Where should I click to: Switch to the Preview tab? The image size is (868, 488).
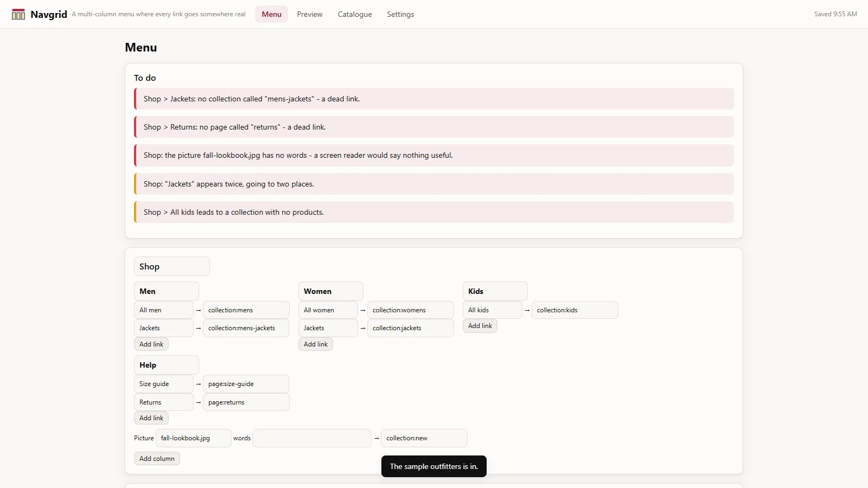coord(310,14)
